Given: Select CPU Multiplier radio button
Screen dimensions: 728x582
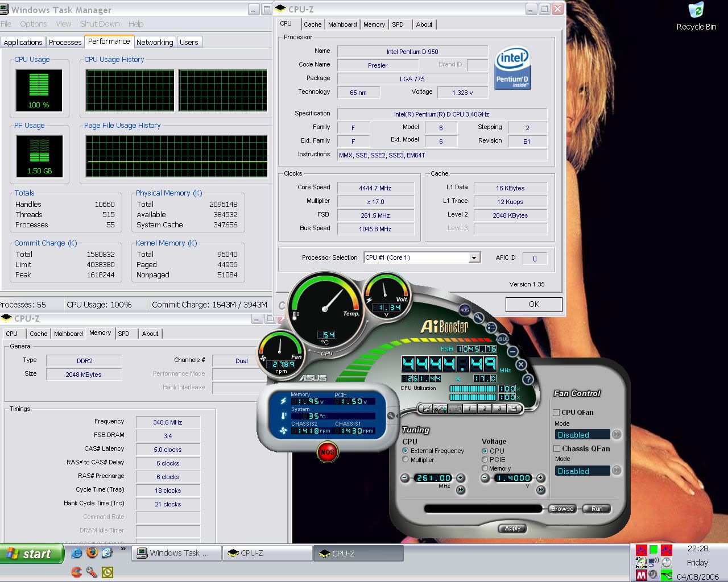Looking at the screenshot, I should pyautogui.click(x=406, y=459).
